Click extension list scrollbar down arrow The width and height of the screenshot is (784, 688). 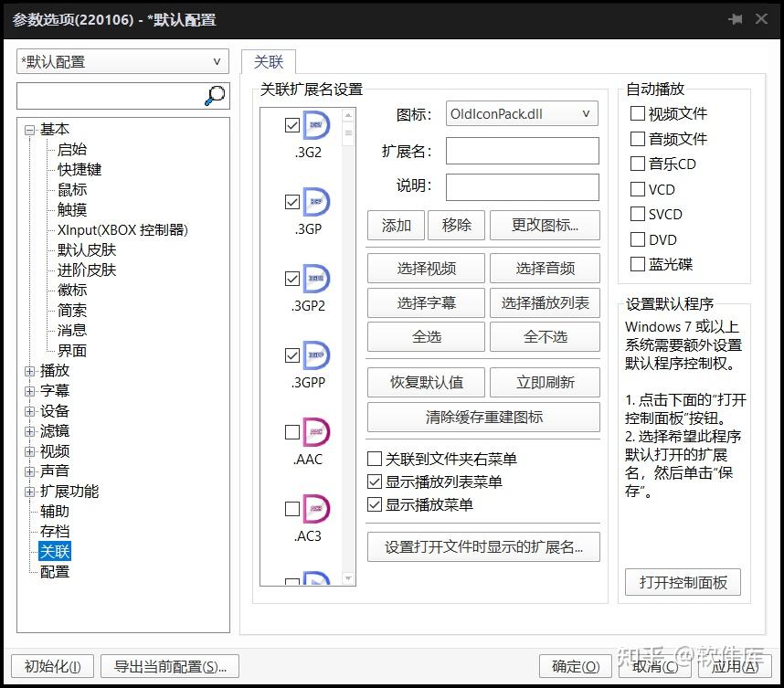(348, 578)
